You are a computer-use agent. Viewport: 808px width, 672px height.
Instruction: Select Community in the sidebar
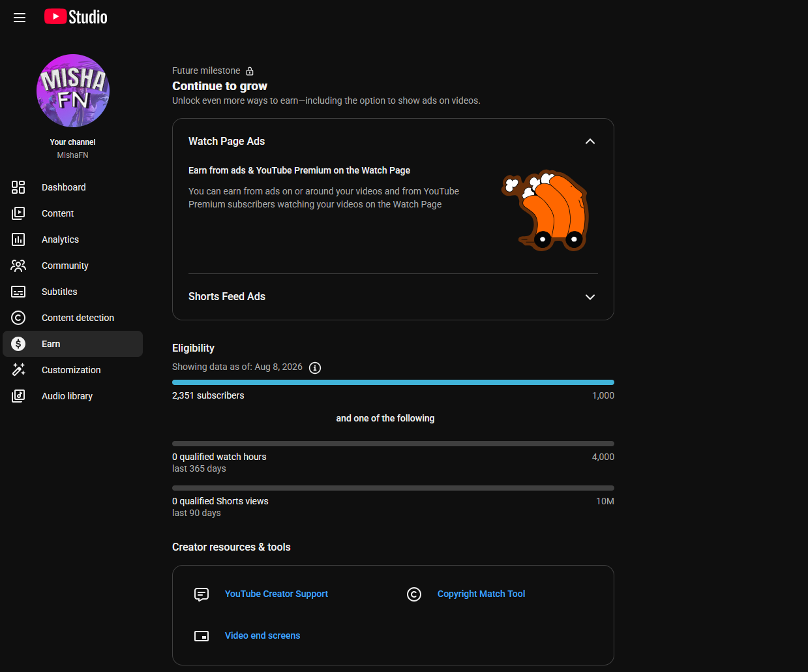72,266
